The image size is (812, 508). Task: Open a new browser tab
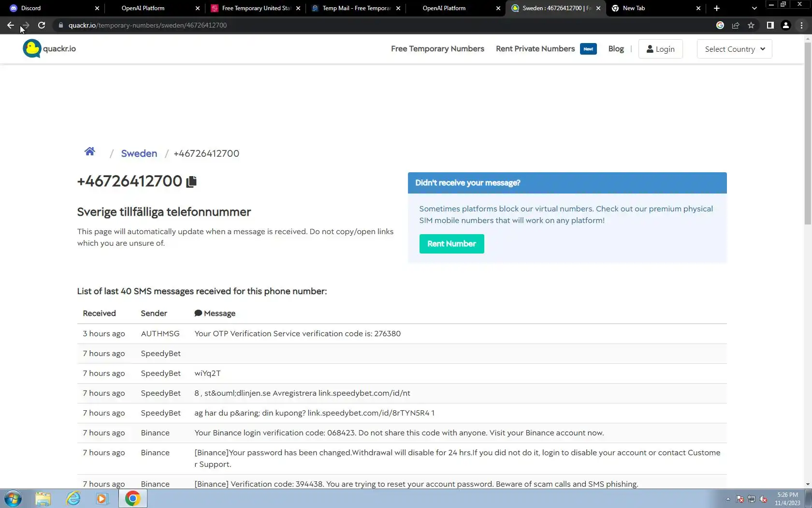[717, 8]
